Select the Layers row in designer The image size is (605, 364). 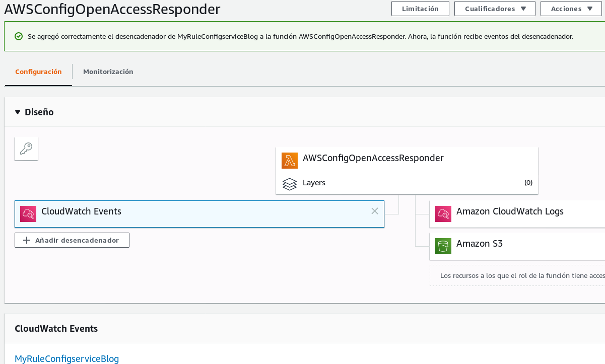[407, 183]
